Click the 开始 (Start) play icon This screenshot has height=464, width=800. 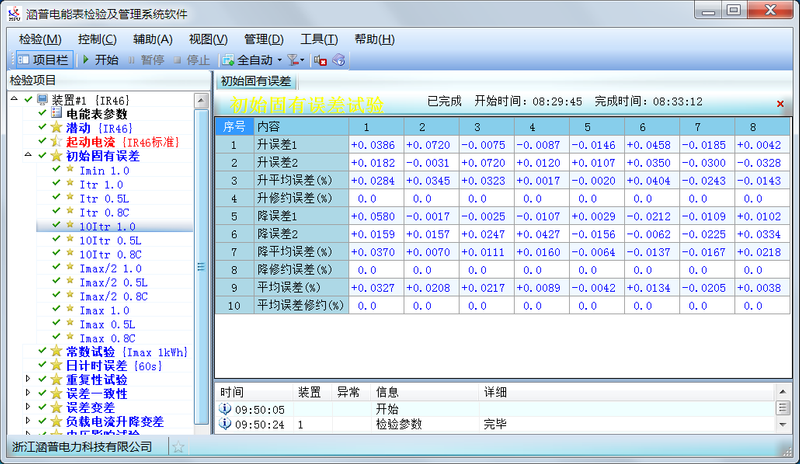point(86,60)
